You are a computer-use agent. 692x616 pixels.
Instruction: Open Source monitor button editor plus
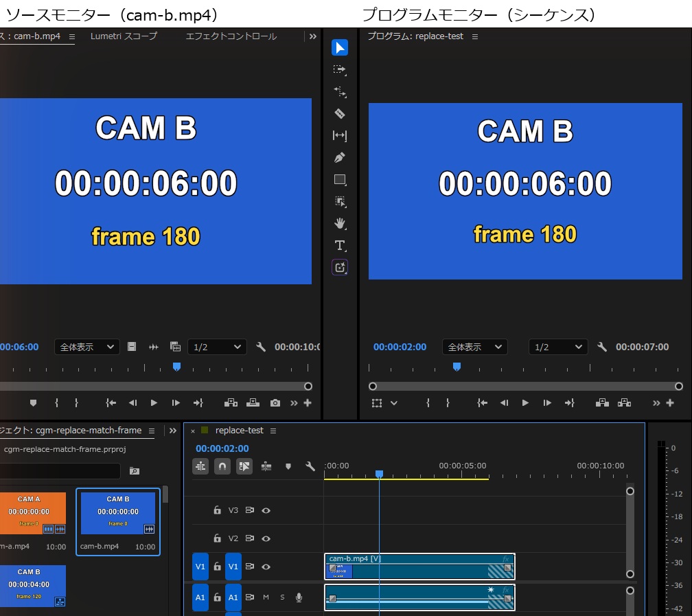(308, 402)
